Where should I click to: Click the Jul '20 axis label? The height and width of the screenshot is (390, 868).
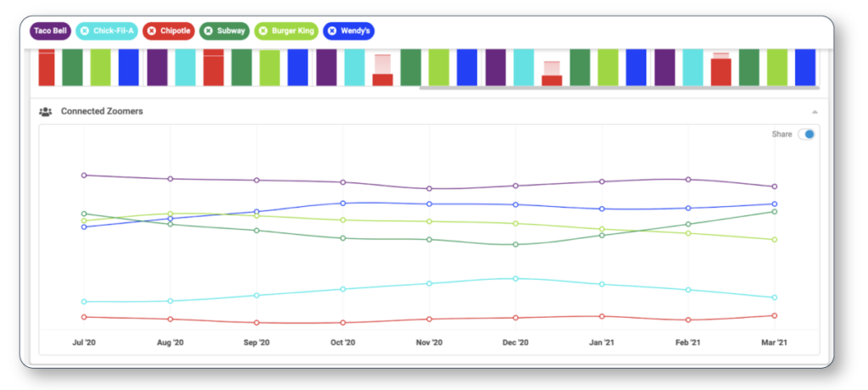pyautogui.click(x=84, y=343)
